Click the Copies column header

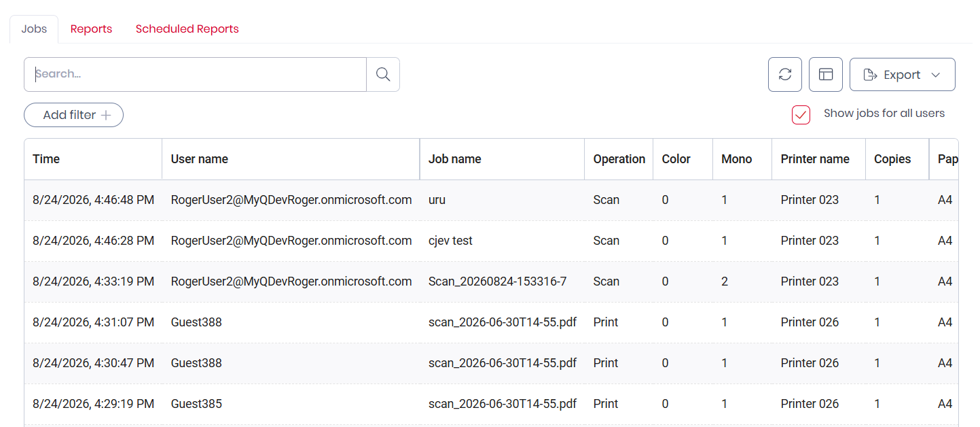tap(897, 159)
